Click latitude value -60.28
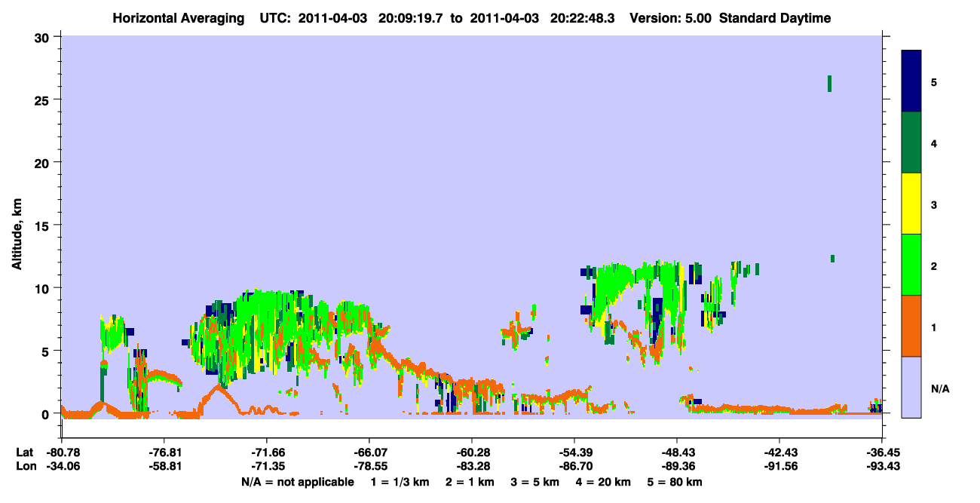This screenshot has width=980, height=503. click(472, 452)
